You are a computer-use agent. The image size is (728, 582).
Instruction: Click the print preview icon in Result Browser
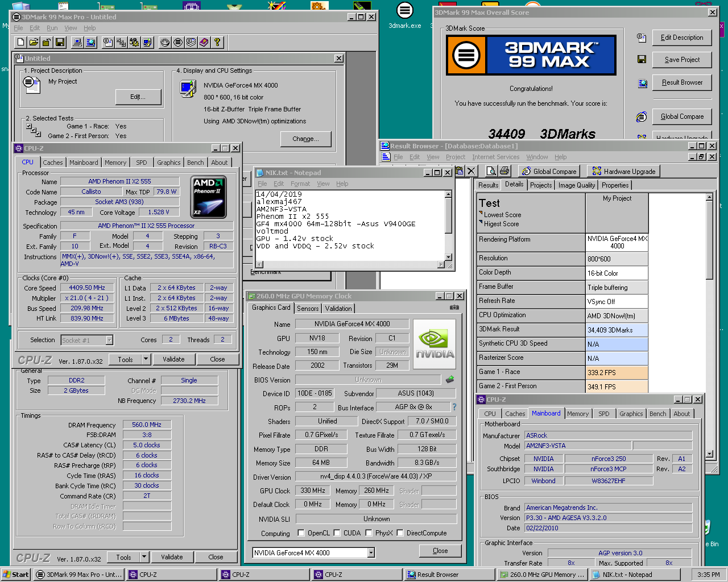[491, 171]
